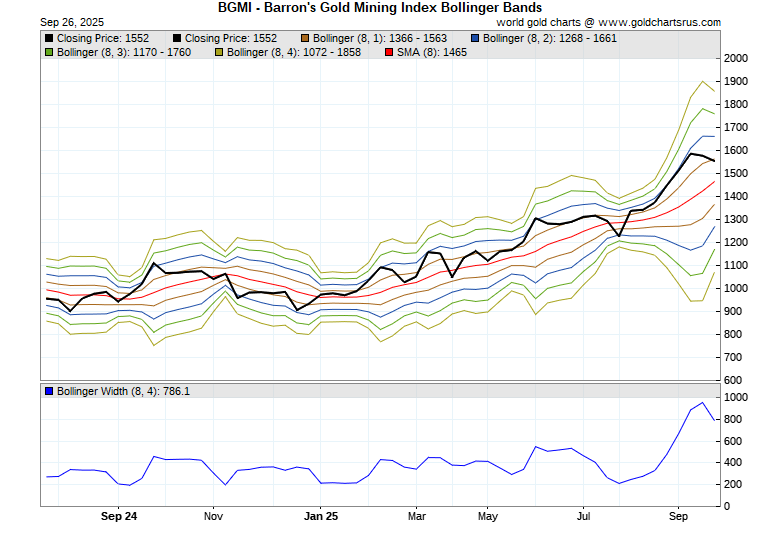760x542 pixels.
Task: Click the 2000 y-axis value
Action: (x=737, y=59)
